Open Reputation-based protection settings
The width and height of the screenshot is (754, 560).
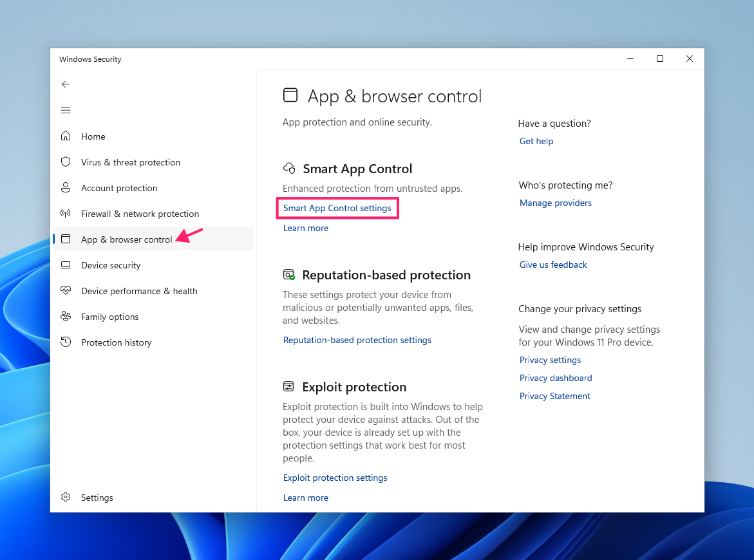357,341
